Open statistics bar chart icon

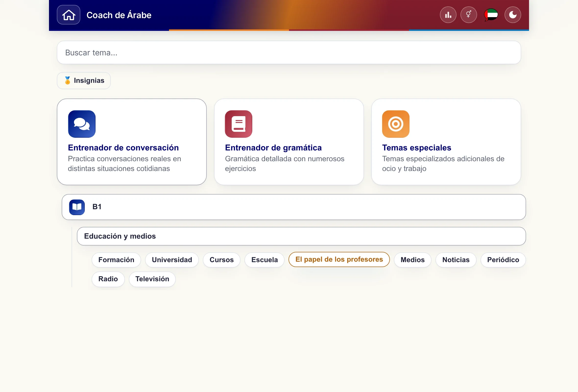(448, 15)
